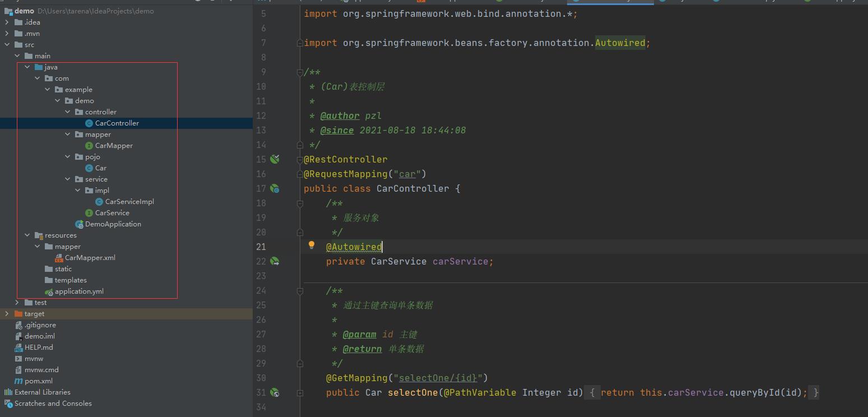Collapse the example package
This screenshot has width=868, height=417.
[x=47, y=90]
